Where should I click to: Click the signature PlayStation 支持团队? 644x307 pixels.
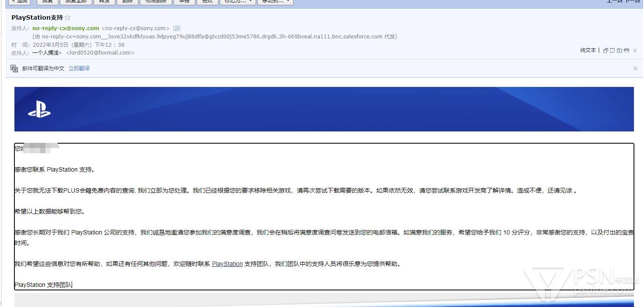(43, 285)
